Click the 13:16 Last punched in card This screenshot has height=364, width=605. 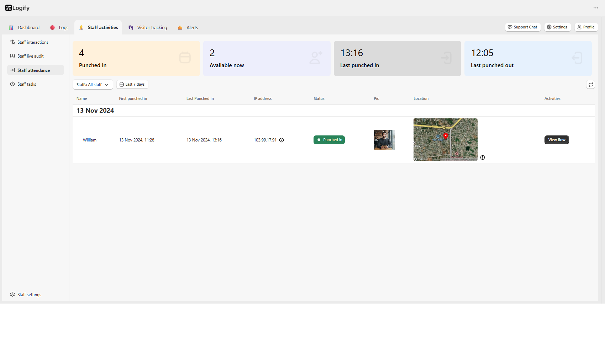pyautogui.click(x=398, y=58)
